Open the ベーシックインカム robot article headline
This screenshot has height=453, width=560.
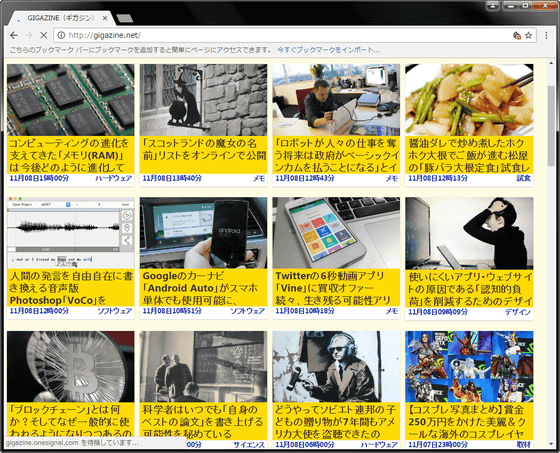(336, 155)
